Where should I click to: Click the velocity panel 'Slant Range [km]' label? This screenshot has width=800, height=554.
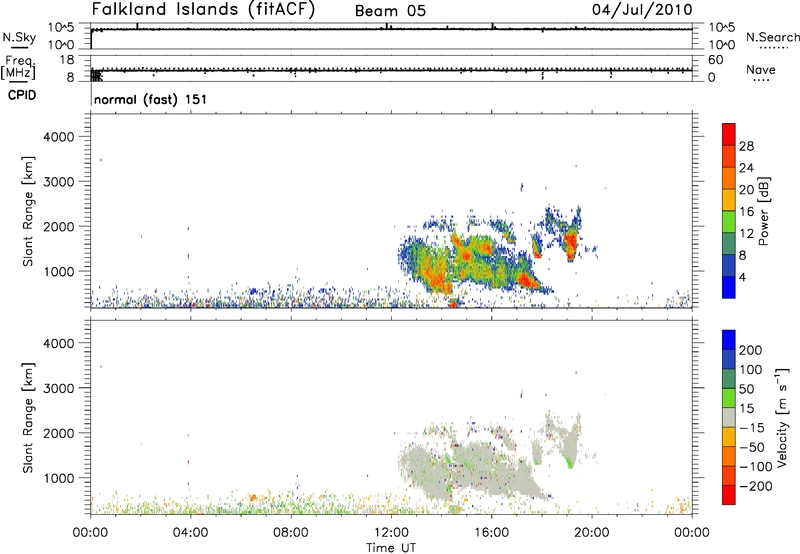[28, 418]
